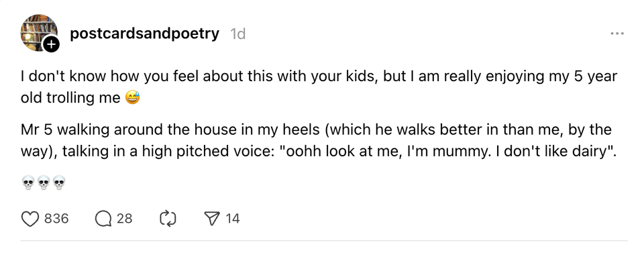View the 28 replies count
Screen dimensions: 644x259
(x=125, y=219)
